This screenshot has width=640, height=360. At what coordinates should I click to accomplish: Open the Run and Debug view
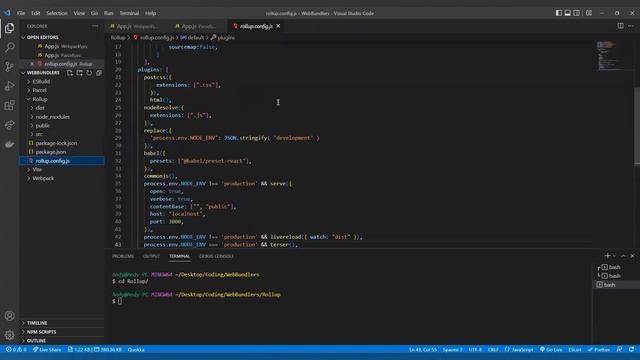[x=9, y=86]
